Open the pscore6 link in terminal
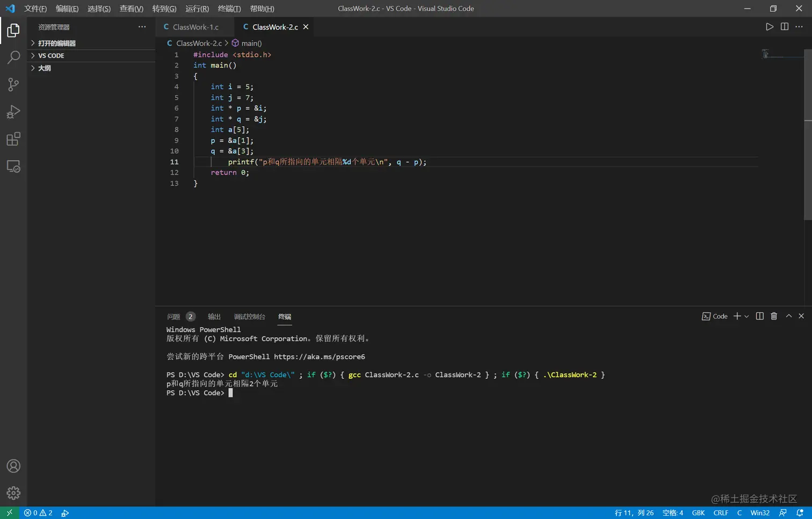812x519 pixels. pos(320,357)
